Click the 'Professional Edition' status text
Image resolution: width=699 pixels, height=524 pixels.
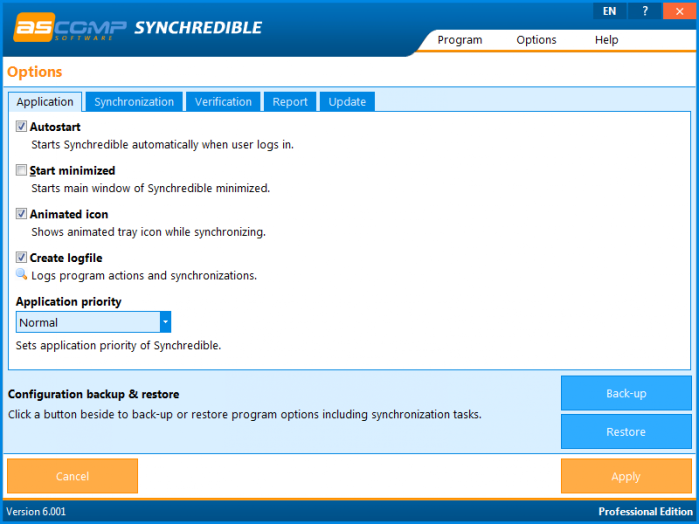[x=645, y=511]
